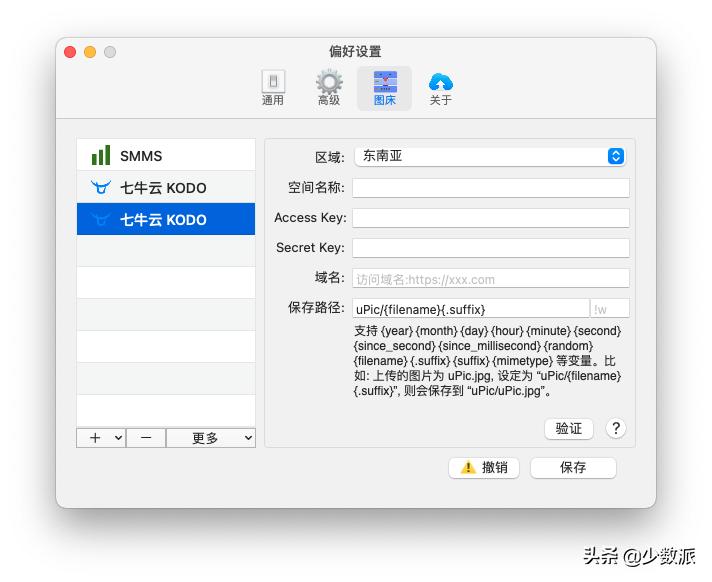
Task: Select the SMMS host in the list
Action: tap(166, 155)
